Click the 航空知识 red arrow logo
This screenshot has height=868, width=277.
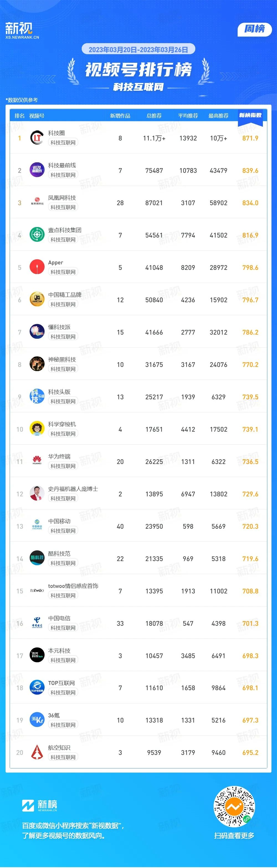(37, 752)
